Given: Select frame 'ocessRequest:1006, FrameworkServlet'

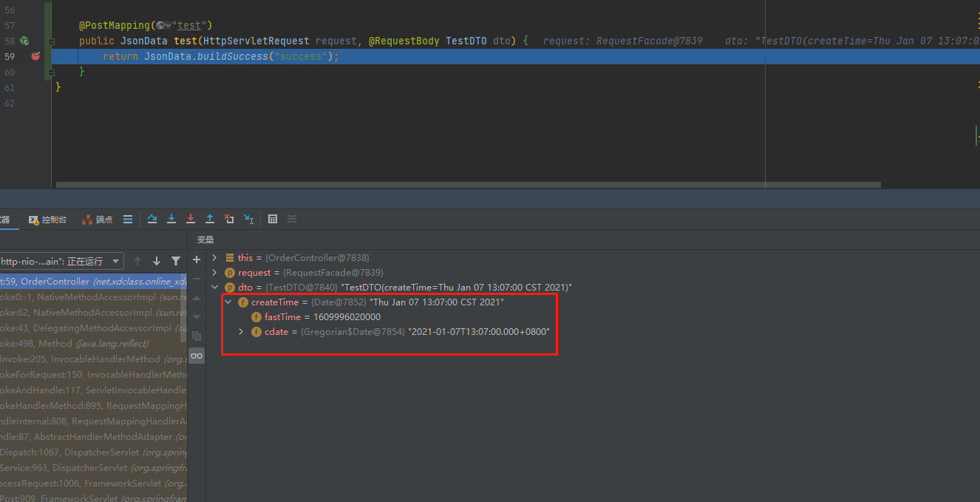Looking at the screenshot, I should point(93,484).
